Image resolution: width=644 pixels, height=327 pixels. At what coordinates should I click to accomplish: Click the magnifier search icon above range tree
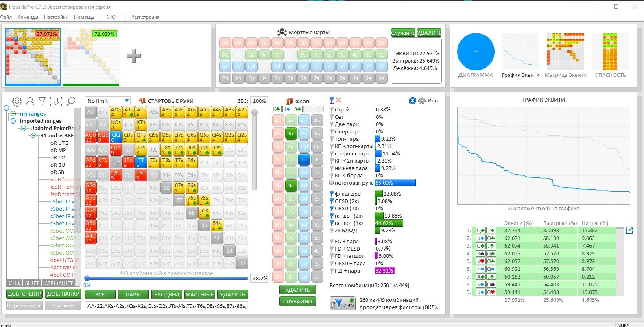(x=71, y=101)
